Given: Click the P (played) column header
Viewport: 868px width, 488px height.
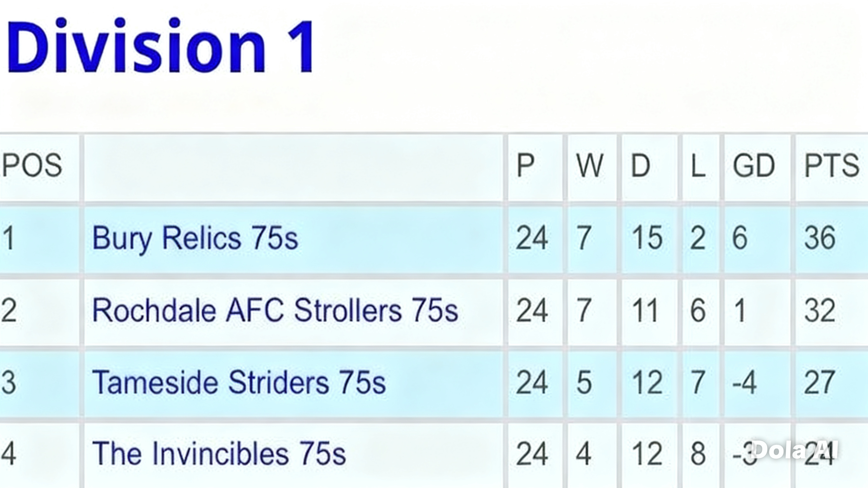Looking at the screenshot, I should point(525,165).
